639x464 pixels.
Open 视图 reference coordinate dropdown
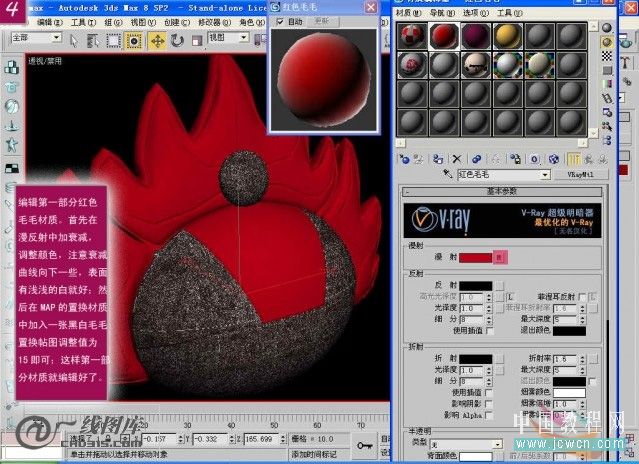[244, 38]
